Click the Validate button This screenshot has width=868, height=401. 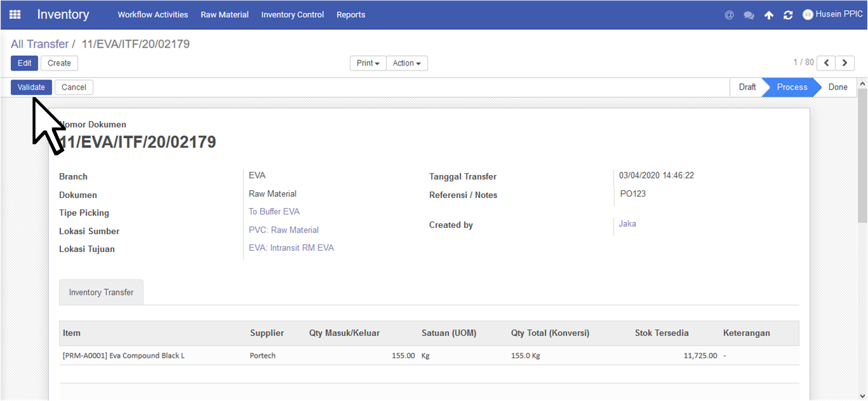31,87
